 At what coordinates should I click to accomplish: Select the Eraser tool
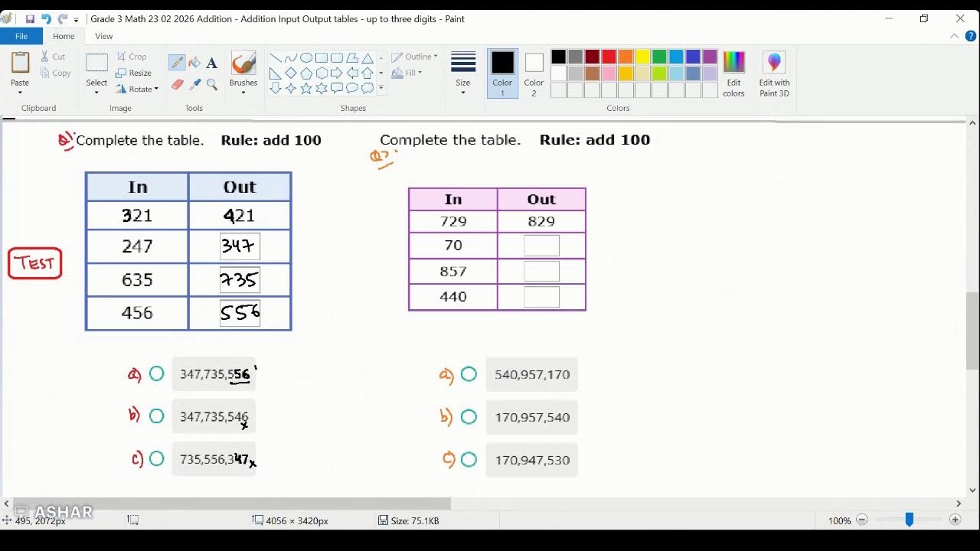(177, 84)
